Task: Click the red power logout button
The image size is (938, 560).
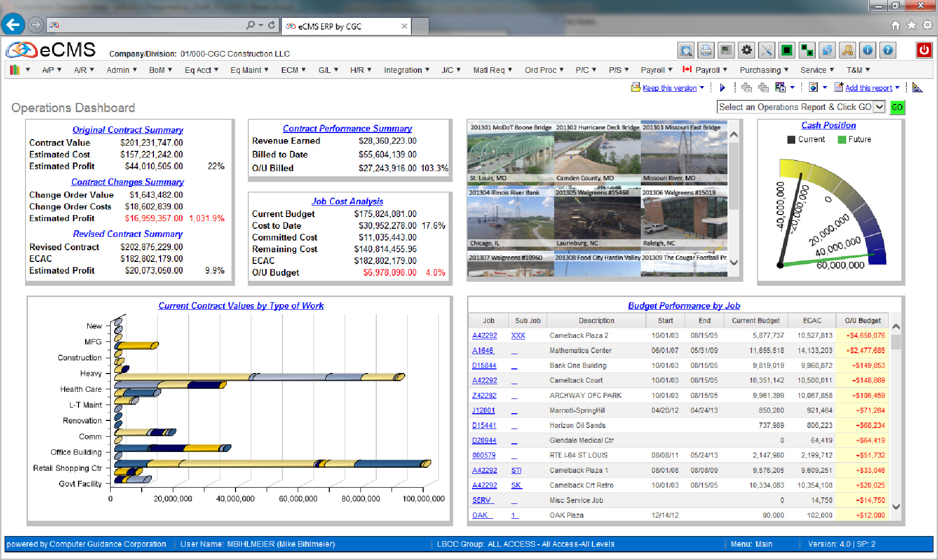Action: (924, 50)
